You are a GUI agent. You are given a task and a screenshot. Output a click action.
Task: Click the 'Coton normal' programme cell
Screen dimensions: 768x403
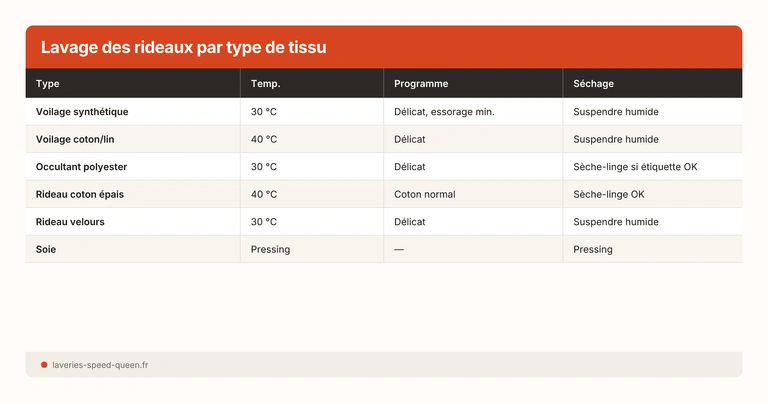[x=424, y=194]
